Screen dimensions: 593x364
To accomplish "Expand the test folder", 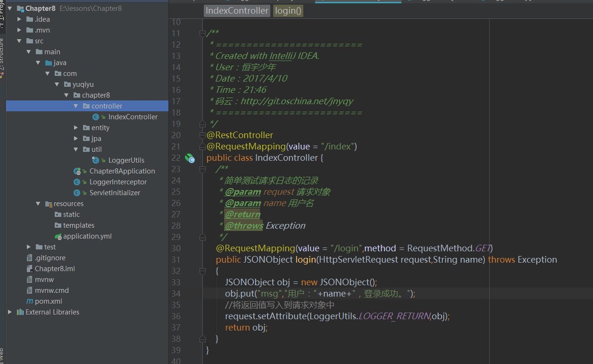I will click(29, 247).
